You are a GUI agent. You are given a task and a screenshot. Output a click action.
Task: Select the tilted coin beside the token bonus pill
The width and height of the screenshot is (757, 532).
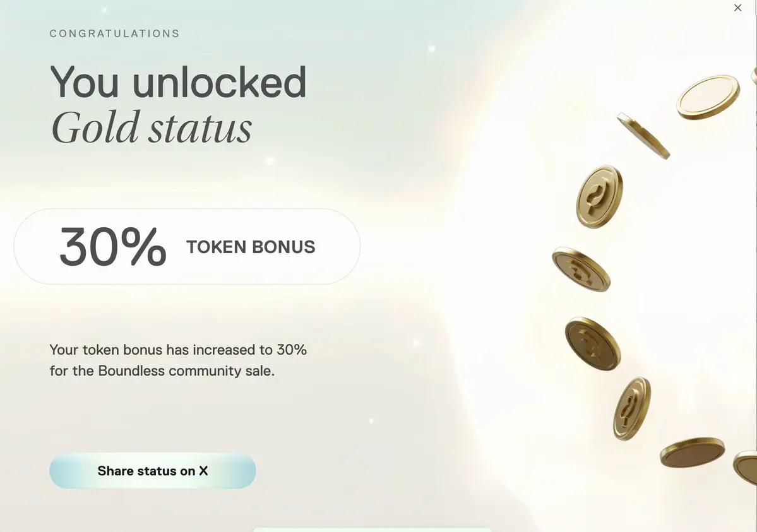coord(581,269)
